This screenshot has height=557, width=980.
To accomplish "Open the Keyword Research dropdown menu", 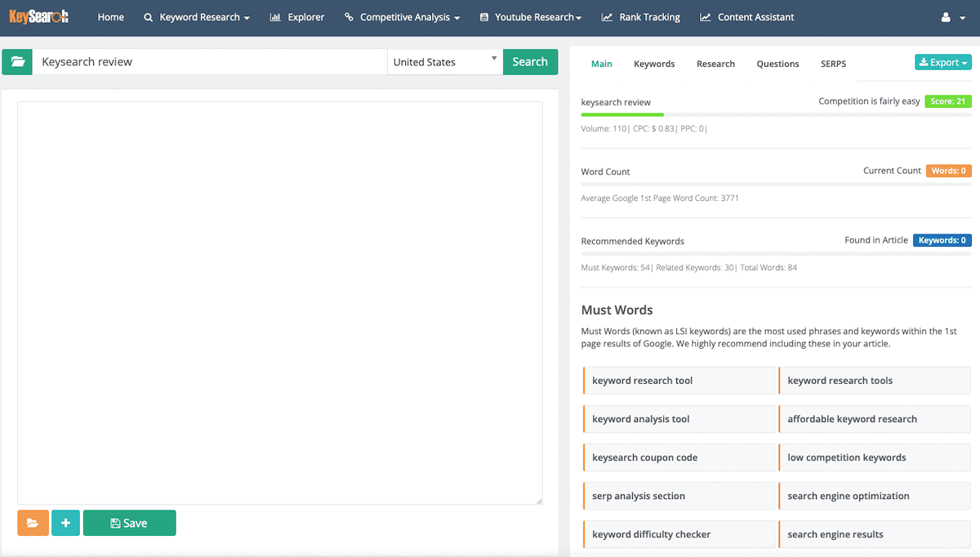I will (197, 17).
